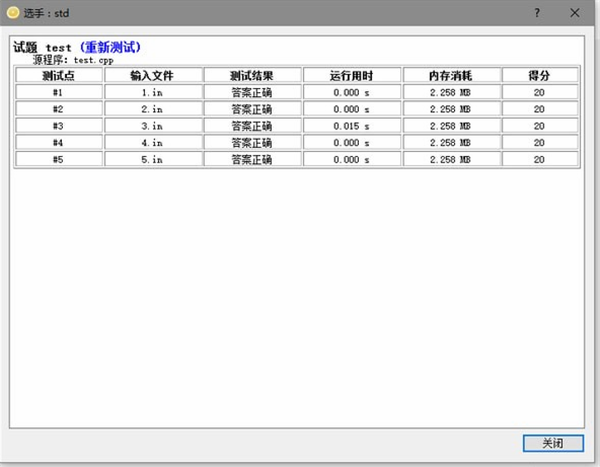Click input file cell 2.in
Image resolution: width=600 pixels, height=467 pixels.
pyautogui.click(x=153, y=109)
